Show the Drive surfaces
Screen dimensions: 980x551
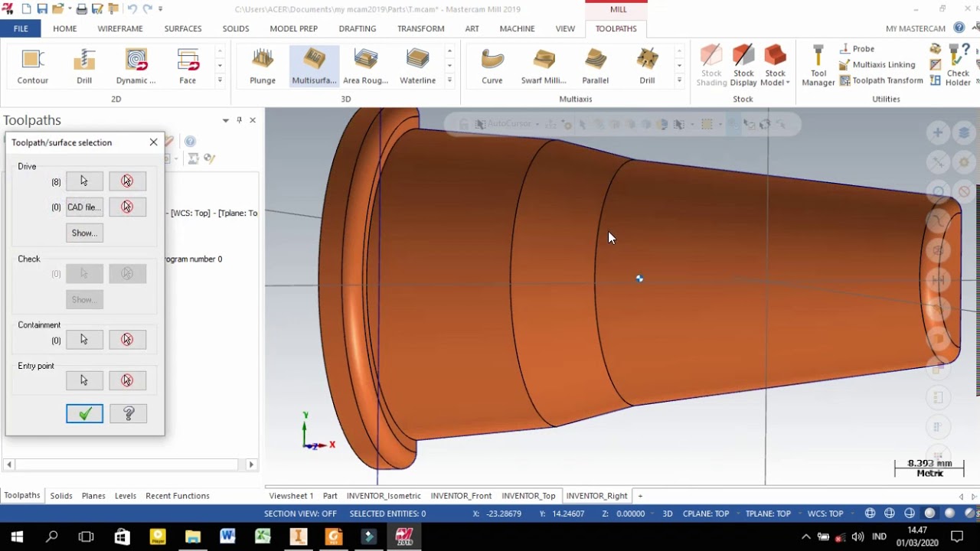[x=84, y=233]
